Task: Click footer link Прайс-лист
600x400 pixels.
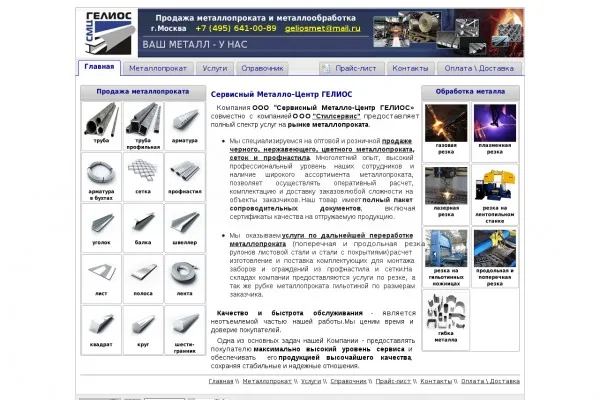Action: [393, 381]
